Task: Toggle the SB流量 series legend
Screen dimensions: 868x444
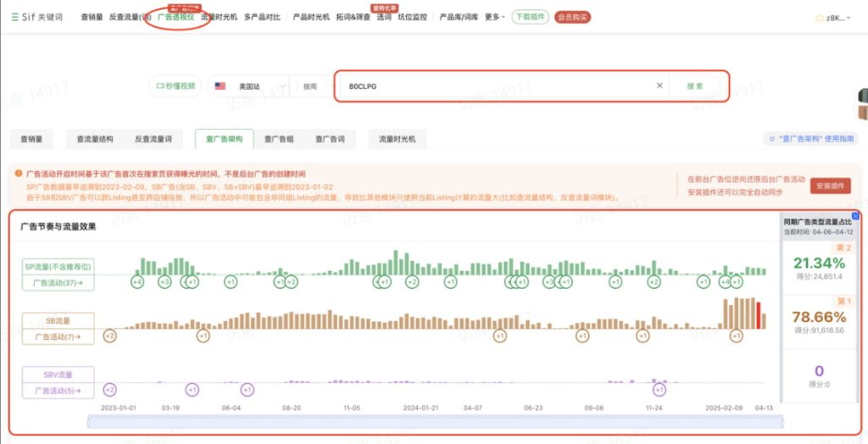Action: pos(57,321)
